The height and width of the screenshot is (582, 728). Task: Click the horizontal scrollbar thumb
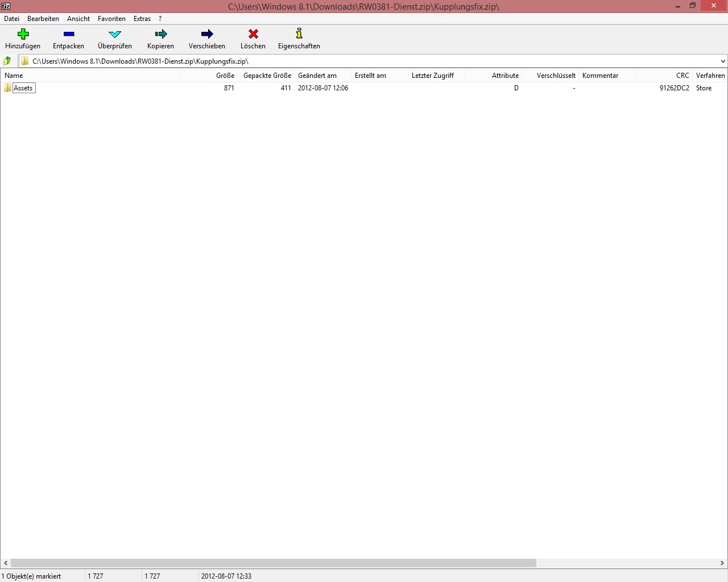pyautogui.click(x=273, y=563)
